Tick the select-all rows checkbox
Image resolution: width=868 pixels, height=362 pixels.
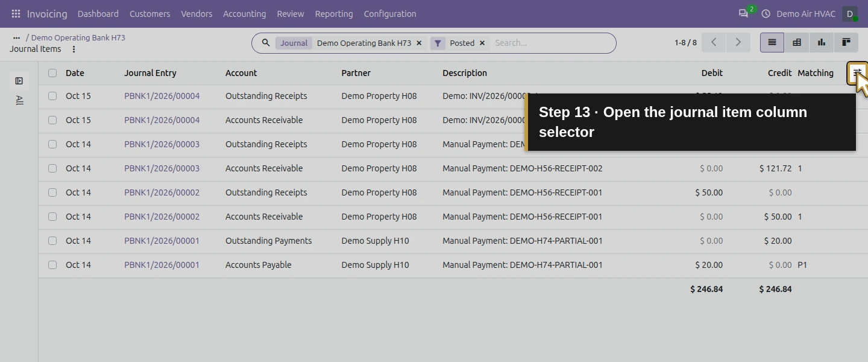(52, 73)
